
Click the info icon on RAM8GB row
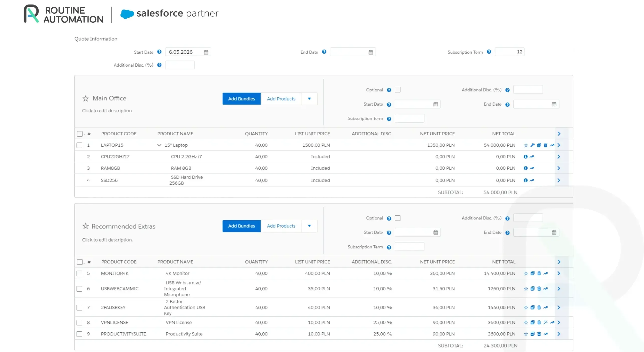[526, 168]
